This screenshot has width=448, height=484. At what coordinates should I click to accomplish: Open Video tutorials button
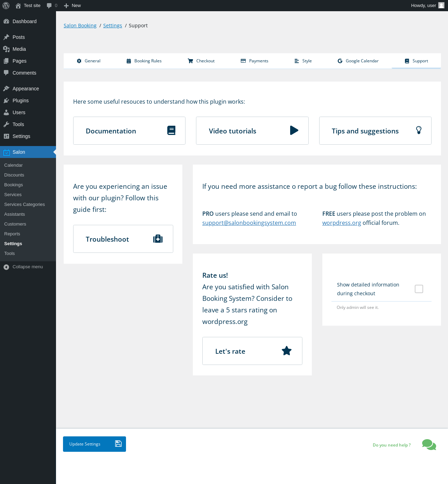pyautogui.click(x=252, y=131)
